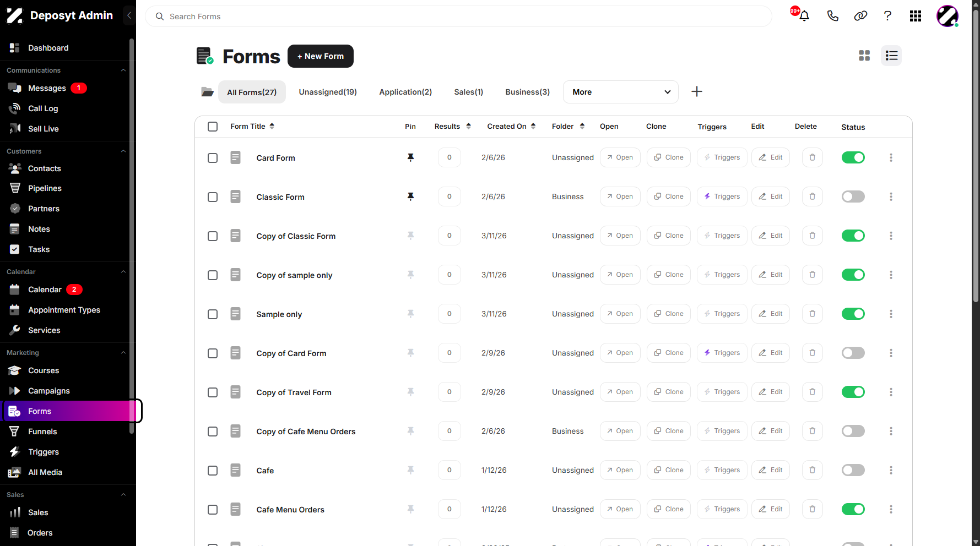Open the More folders dropdown
The width and height of the screenshot is (980, 546).
(x=621, y=92)
